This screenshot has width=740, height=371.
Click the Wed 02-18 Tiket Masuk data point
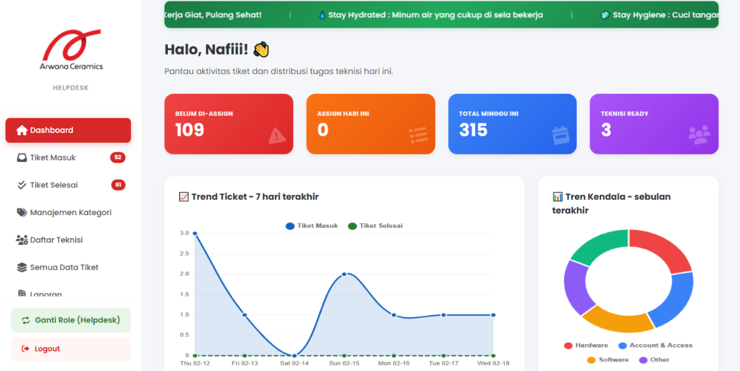tap(493, 315)
